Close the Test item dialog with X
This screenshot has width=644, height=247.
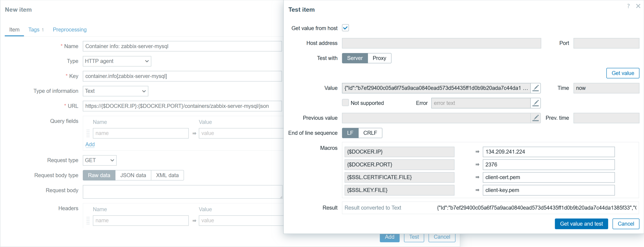(638, 6)
